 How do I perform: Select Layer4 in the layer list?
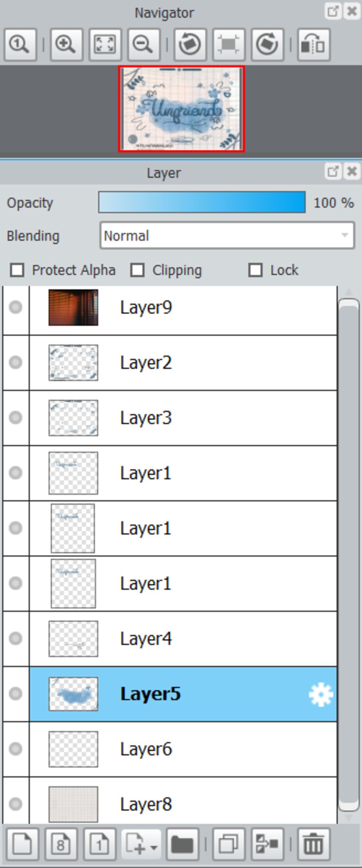(183, 639)
